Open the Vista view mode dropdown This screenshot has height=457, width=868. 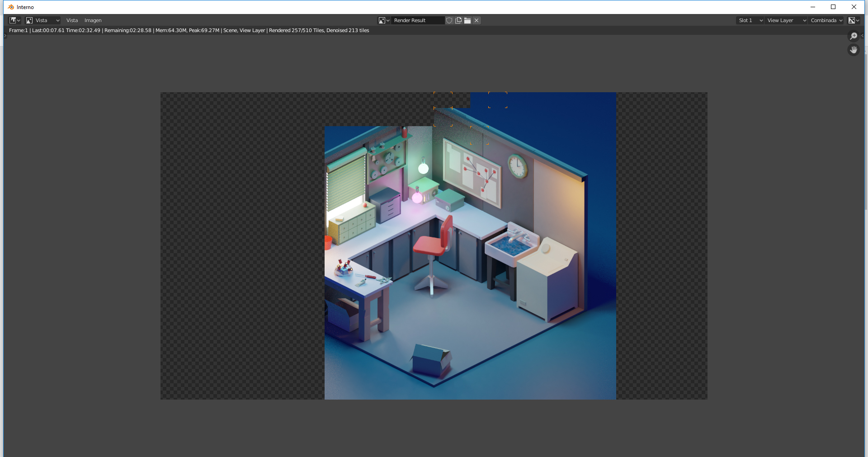43,20
